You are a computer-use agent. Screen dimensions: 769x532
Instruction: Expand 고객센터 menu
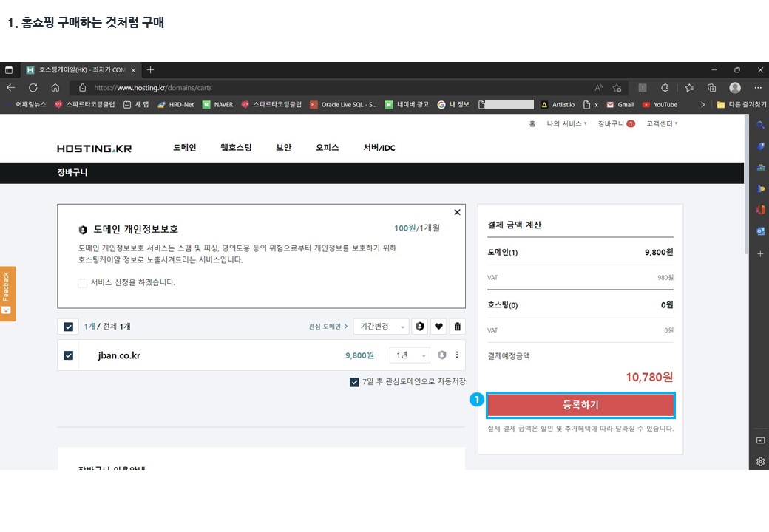[662, 124]
